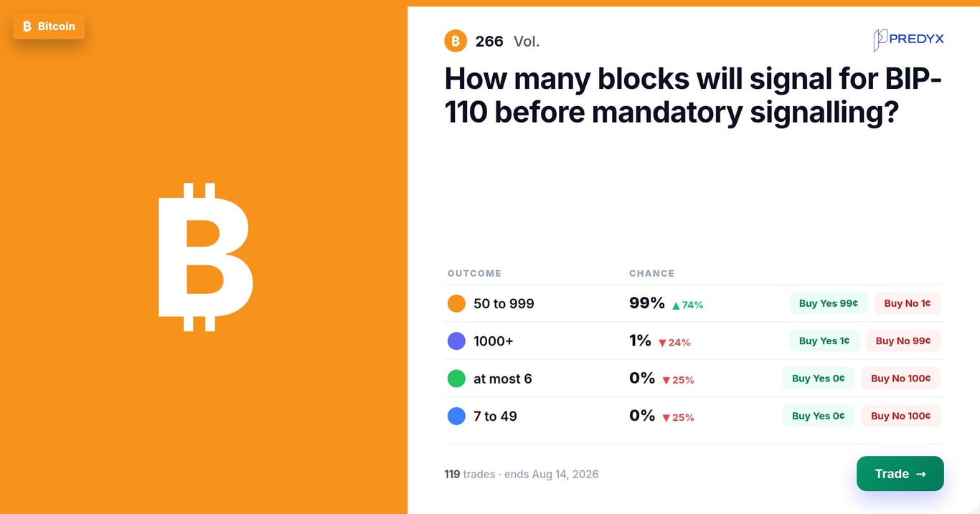
Task: Buy No 100¢ on at most 6
Action: point(901,378)
